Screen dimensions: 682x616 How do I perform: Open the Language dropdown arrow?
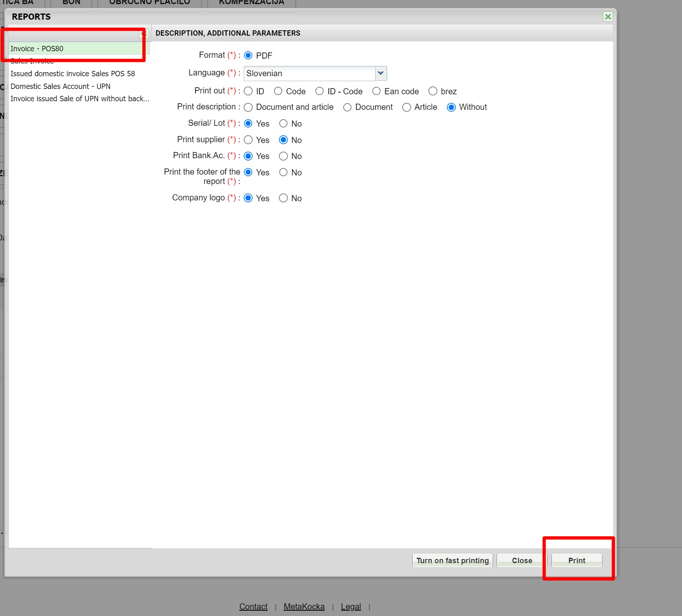tap(381, 73)
